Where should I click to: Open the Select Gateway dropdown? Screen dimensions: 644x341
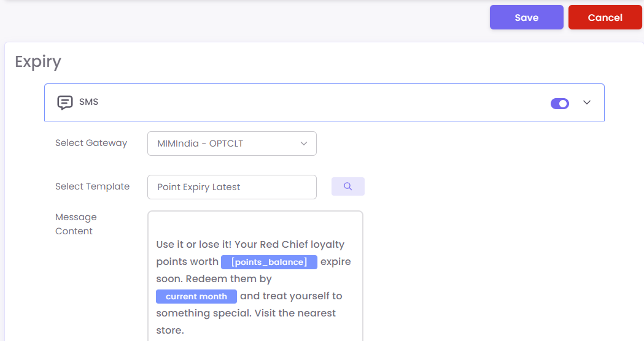coord(231,144)
